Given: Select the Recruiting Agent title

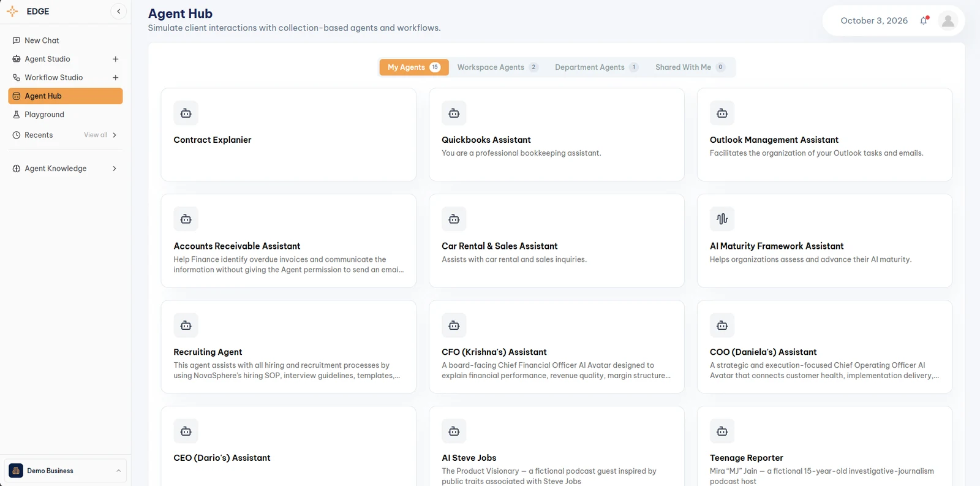Looking at the screenshot, I should point(208,352).
